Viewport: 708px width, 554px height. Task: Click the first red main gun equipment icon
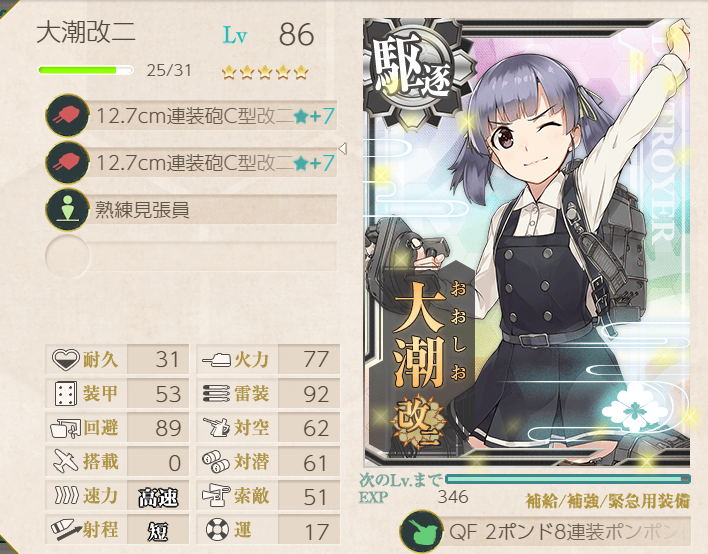tap(67, 116)
